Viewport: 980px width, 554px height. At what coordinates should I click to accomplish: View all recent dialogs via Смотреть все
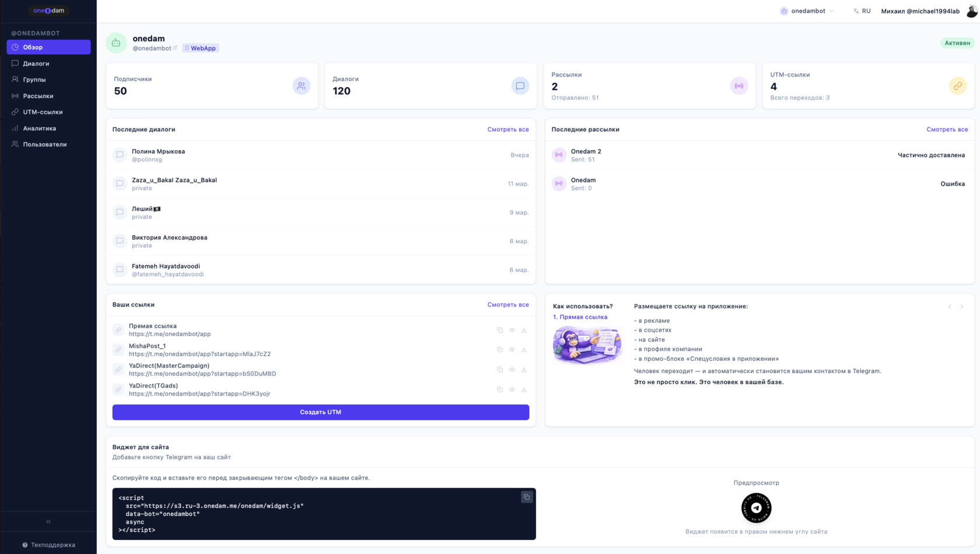click(508, 130)
